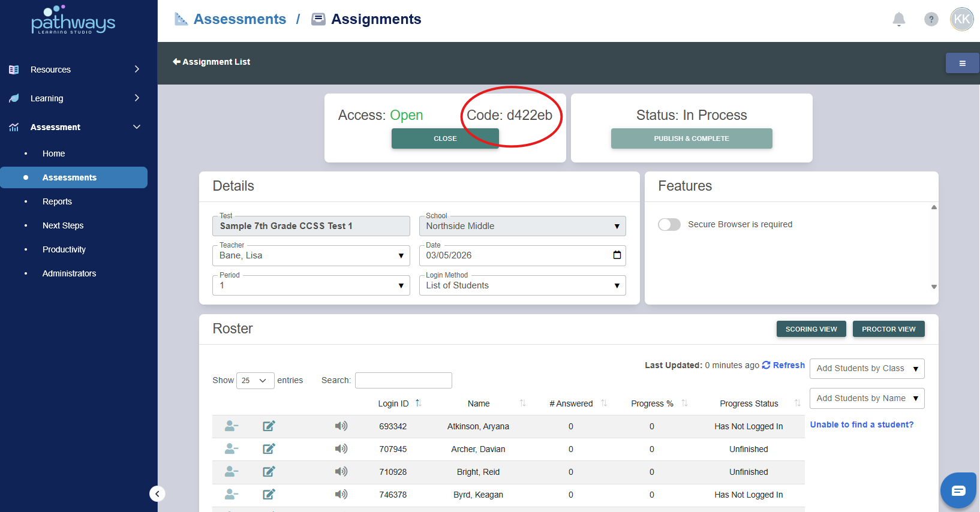Click login ID 693342 cell
Viewport: 980px width, 512px height.
[393, 426]
